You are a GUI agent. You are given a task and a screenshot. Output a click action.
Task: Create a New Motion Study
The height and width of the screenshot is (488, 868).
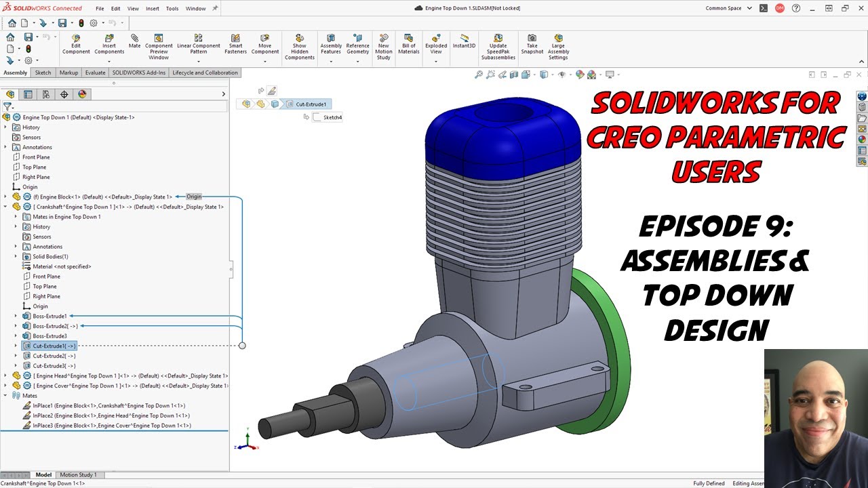pyautogui.click(x=384, y=47)
